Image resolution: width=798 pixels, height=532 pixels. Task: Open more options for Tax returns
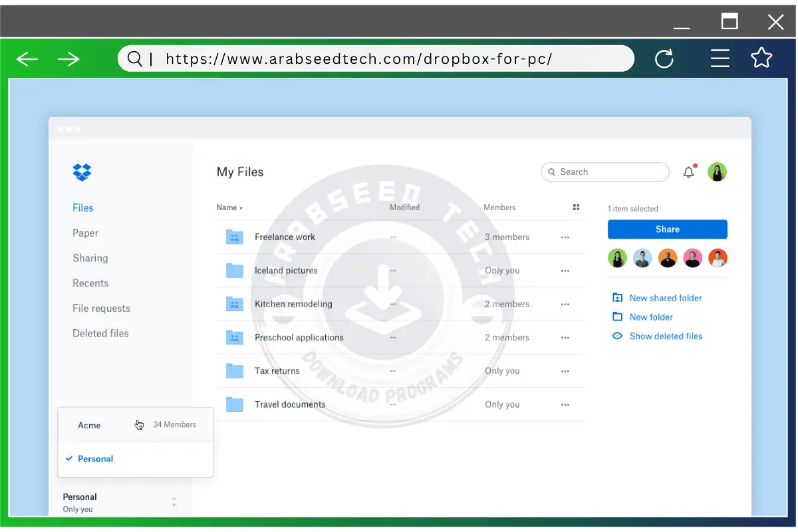[x=565, y=371]
